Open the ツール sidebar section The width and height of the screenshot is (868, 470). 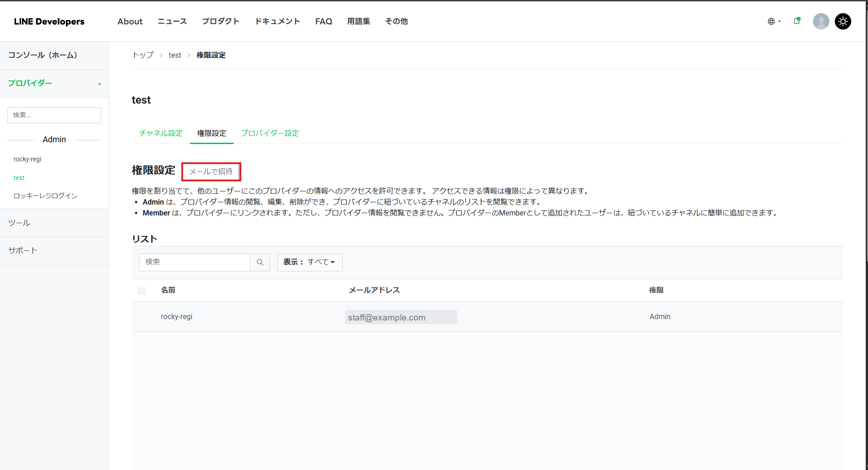click(x=54, y=223)
